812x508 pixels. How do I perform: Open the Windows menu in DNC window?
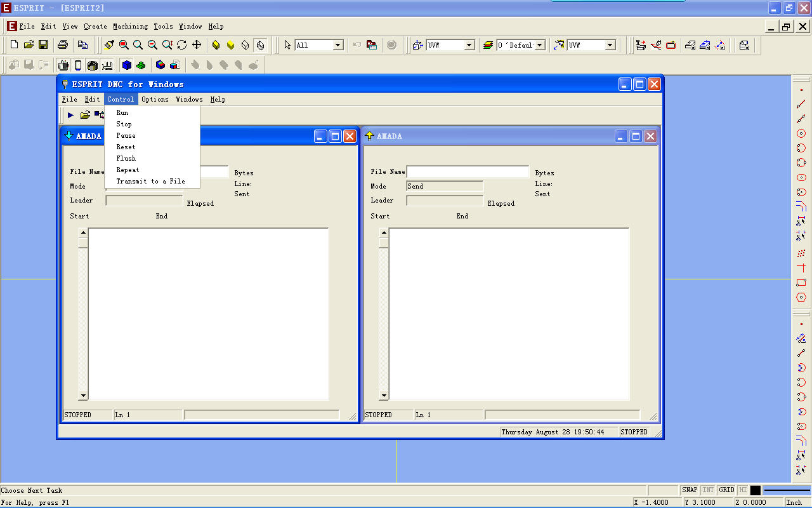189,99
